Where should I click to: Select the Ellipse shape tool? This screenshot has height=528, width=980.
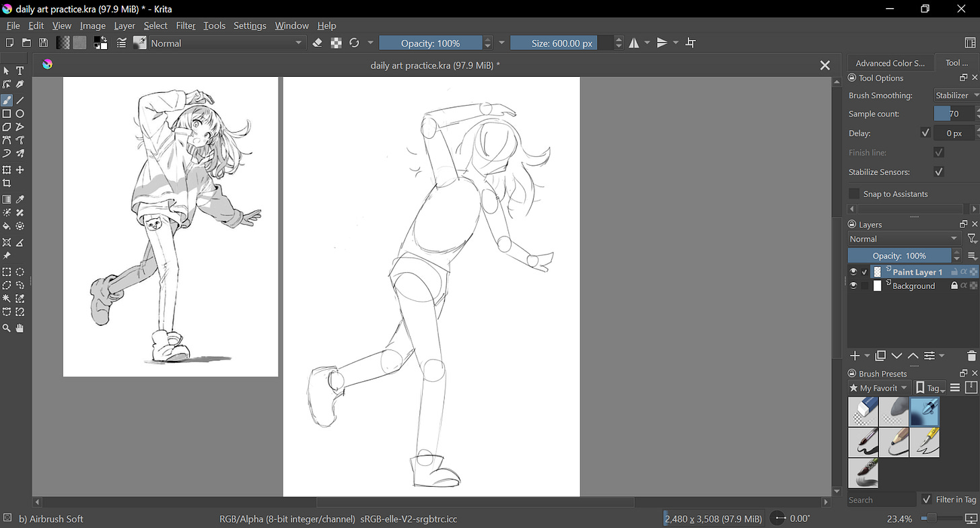(20, 114)
